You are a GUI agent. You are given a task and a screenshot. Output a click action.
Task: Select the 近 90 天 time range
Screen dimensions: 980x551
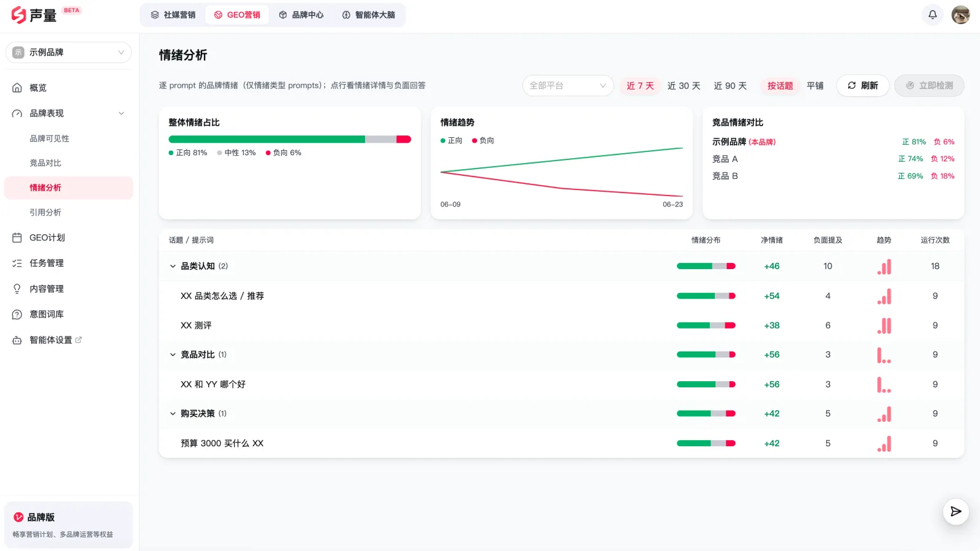[x=730, y=86]
